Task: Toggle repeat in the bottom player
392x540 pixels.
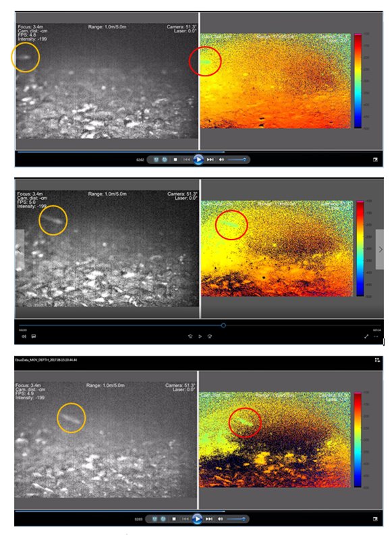Action: coord(163,518)
